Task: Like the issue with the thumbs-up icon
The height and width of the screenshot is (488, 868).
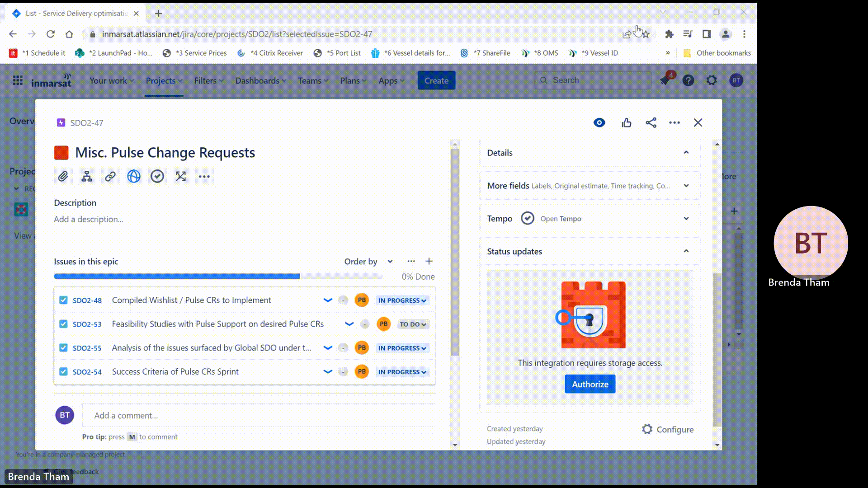Action: [626, 122]
